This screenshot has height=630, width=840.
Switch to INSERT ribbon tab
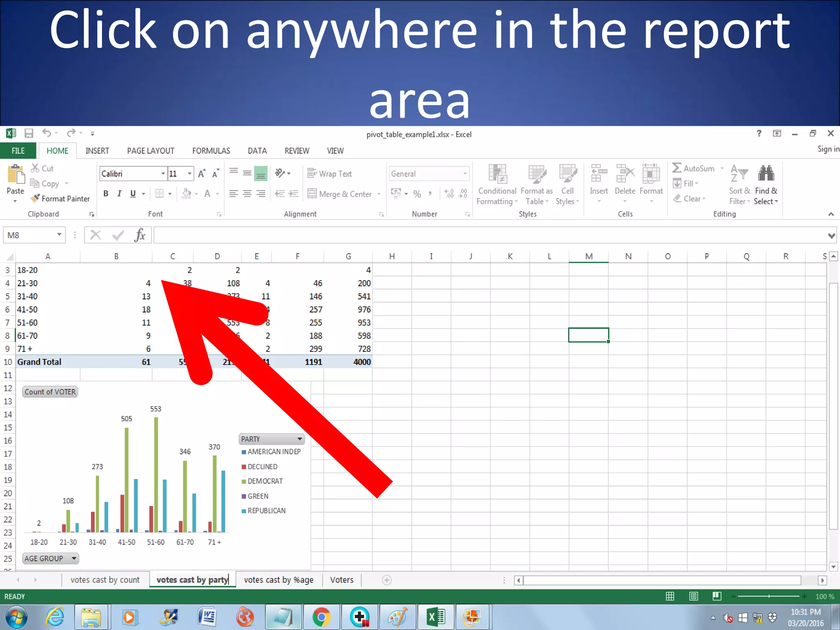coord(97,151)
